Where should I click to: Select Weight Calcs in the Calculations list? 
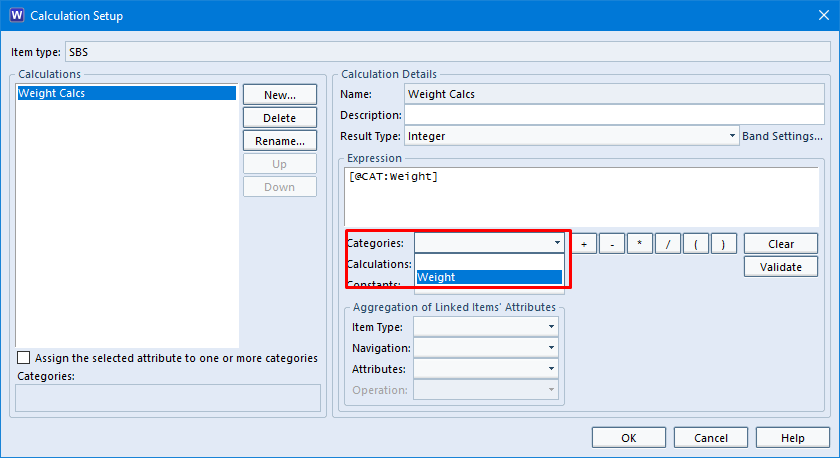point(126,93)
